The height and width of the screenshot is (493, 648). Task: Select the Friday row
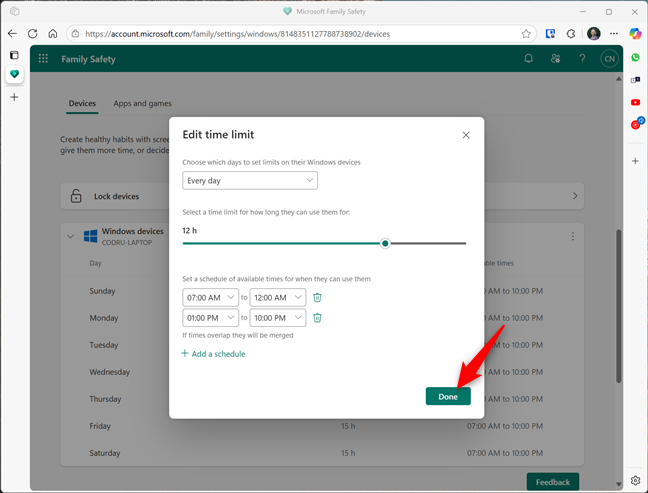click(x=322, y=426)
